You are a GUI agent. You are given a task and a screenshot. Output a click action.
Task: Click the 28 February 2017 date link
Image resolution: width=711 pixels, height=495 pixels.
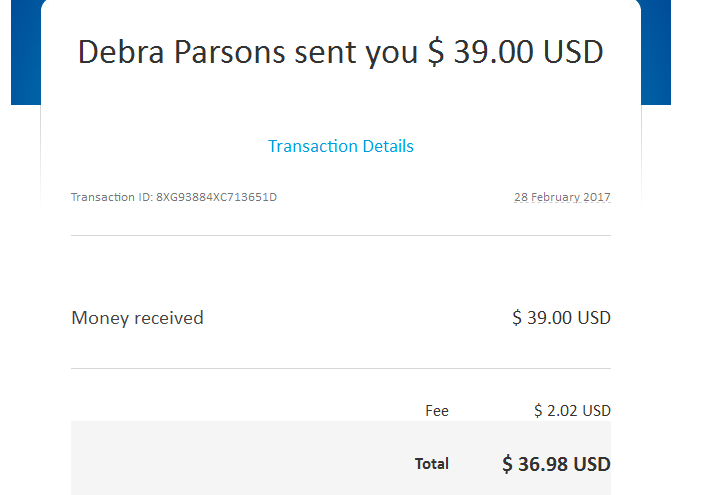562,197
